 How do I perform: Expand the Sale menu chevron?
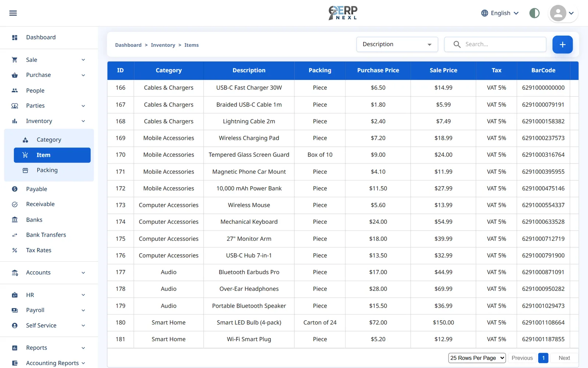(83, 60)
